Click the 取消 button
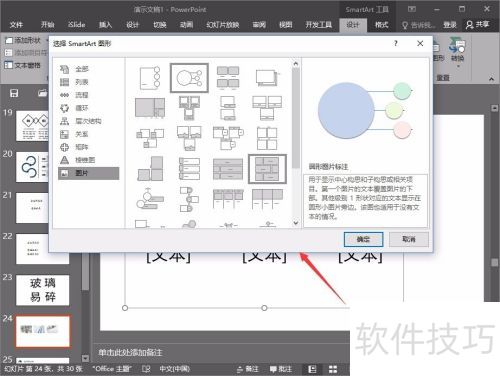Viewport: 500px width, 376px height. [x=409, y=239]
